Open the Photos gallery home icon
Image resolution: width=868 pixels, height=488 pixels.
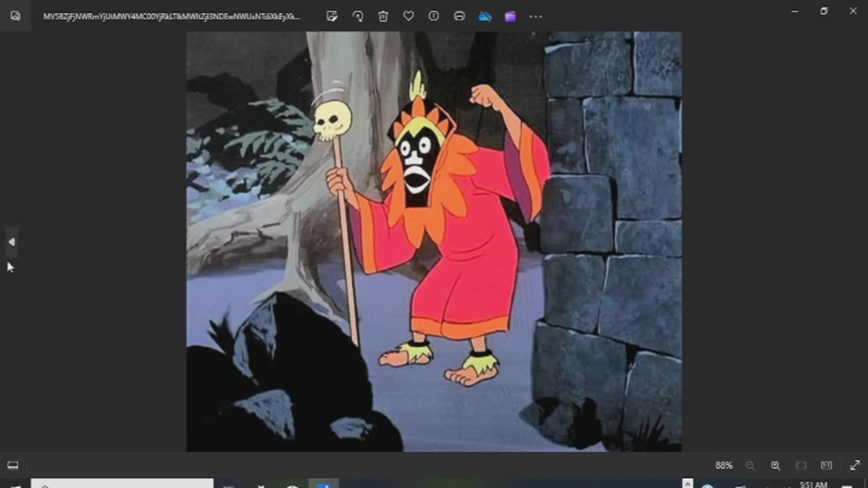[x=15, y=16]
